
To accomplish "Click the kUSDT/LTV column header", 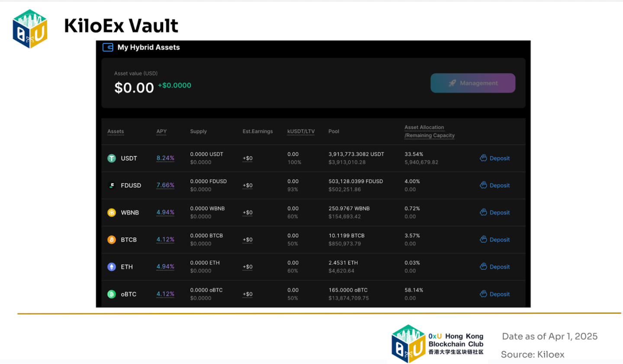I will (x=301, y=131).
